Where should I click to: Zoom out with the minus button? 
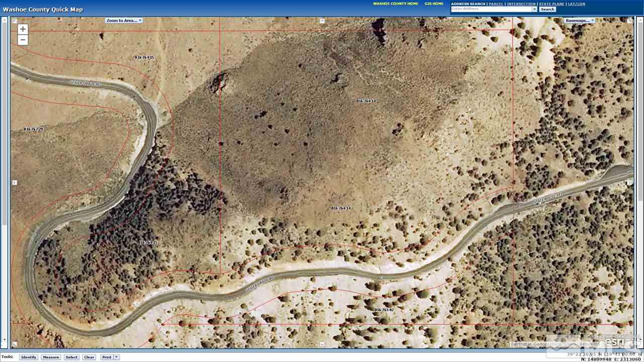coord(23,40)
